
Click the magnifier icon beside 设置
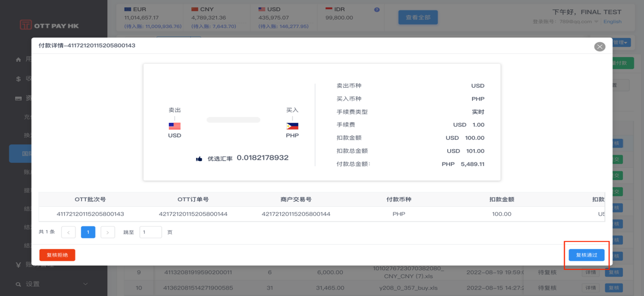tap(18, 284)
